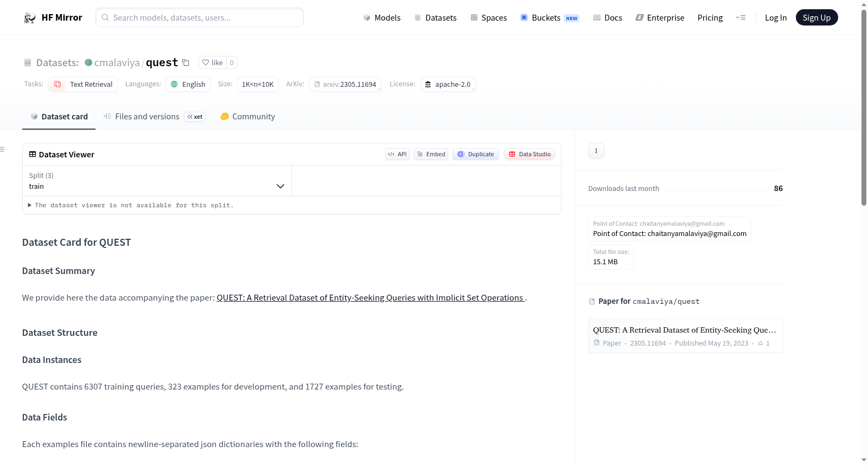The width and height of the screenshot is (868, 465).
Task: Open the Split train dropdown
Action: [x=157, y=181]
